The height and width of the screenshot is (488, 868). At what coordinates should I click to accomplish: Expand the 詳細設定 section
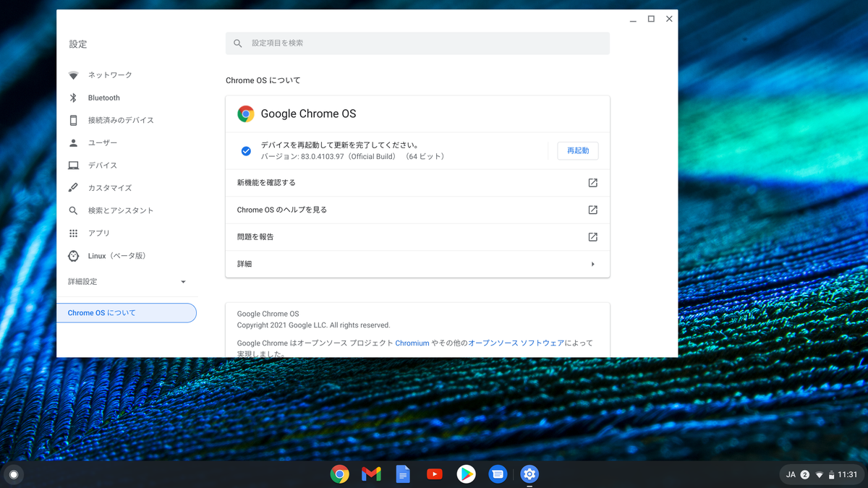tap(127, 281)
